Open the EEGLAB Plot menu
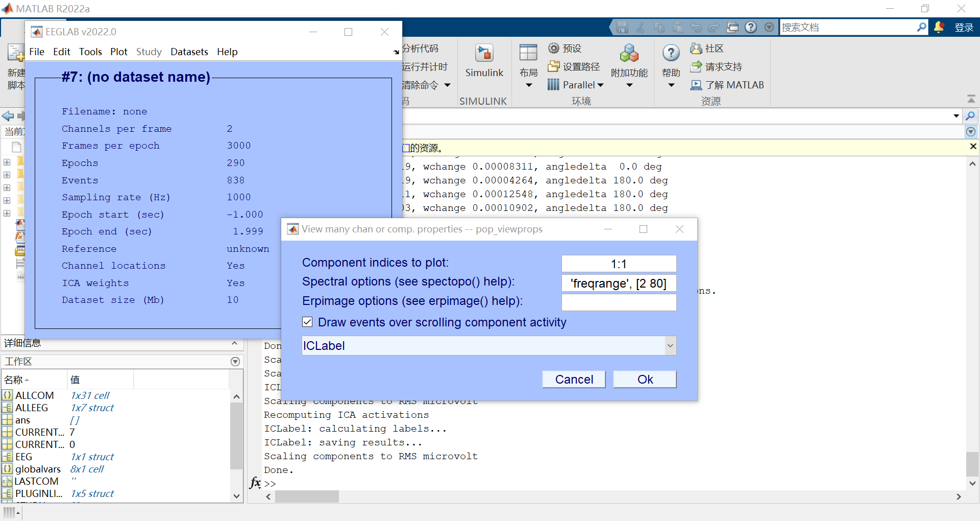This screenshot has width=980, height=521. [x=119, y=52]
